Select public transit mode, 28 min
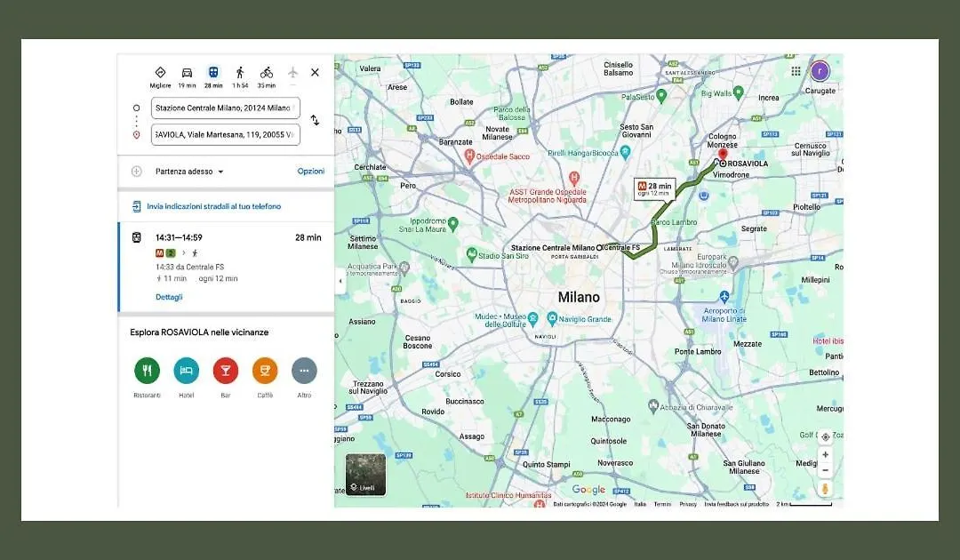The image size is (960, 560). click(x=213, y=77)
